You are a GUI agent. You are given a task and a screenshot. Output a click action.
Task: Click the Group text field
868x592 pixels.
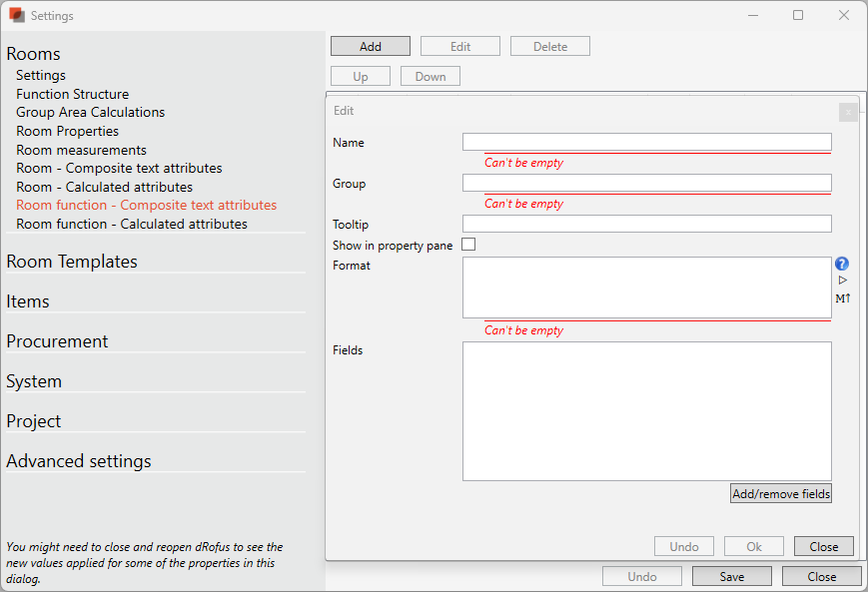click(646, 183)
